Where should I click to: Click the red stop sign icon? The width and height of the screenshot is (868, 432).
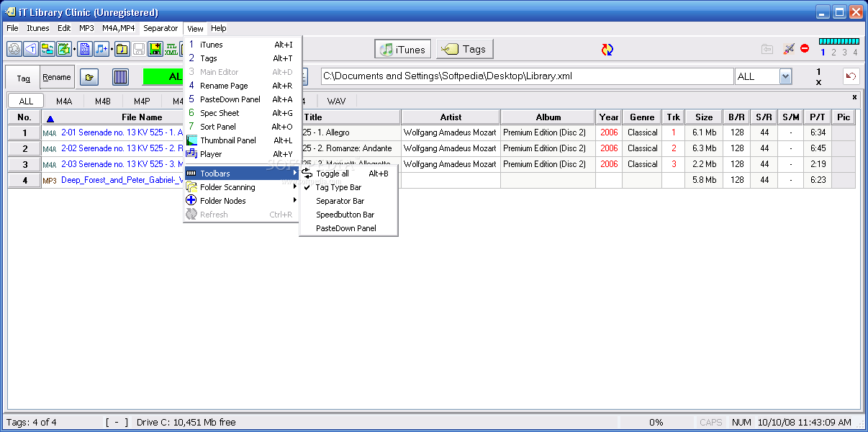pyautogui.click(x=805, y=49)
